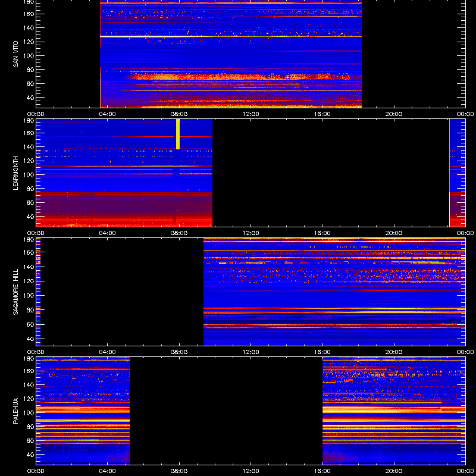Select the 20:00 label under Palehua panel

tap(394, 471)
